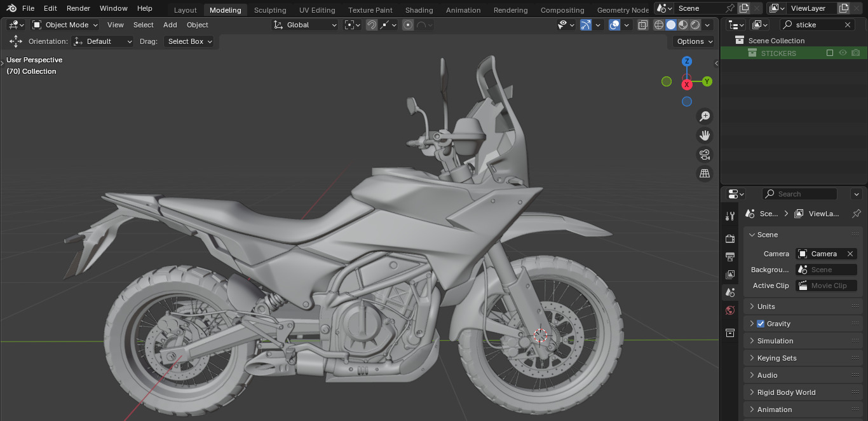This screenshot has width=868, height=421.
Task: Switch to the Compositing workspace tab
Action: pyautogui.click(x=562, y=10)
